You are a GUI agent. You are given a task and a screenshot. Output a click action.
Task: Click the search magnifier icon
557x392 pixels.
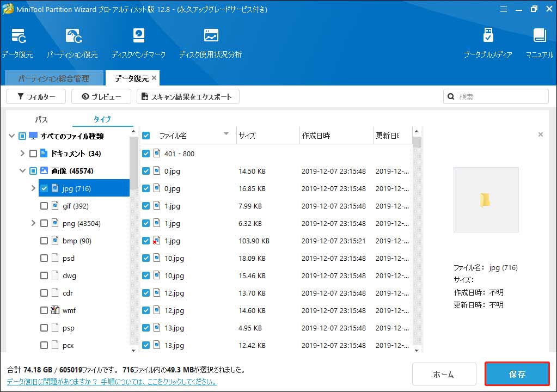(x=451, y=96)
